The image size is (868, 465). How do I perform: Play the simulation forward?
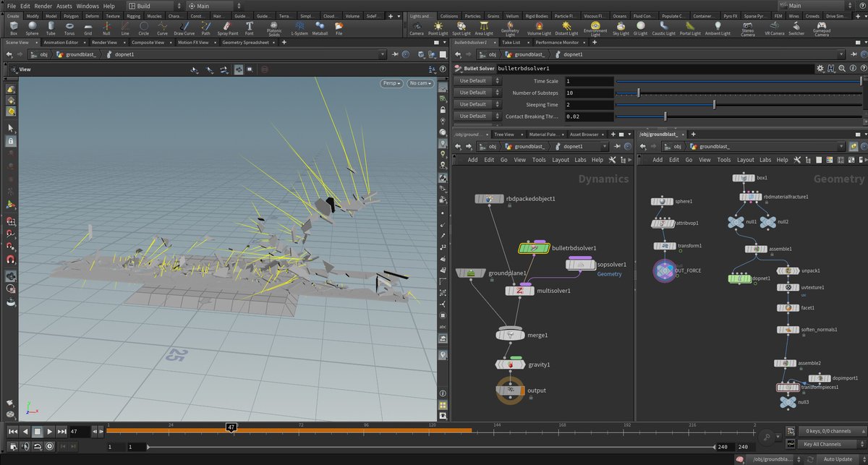50,431
